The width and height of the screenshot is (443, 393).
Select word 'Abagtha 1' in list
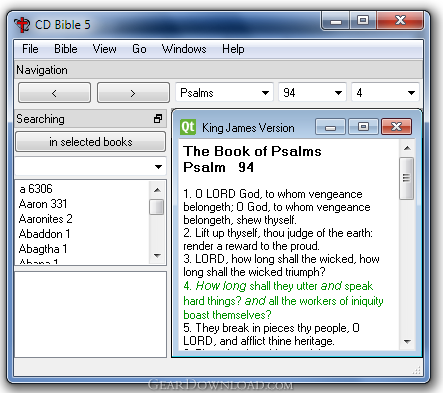pyautogui.click(x=43, y=249)
